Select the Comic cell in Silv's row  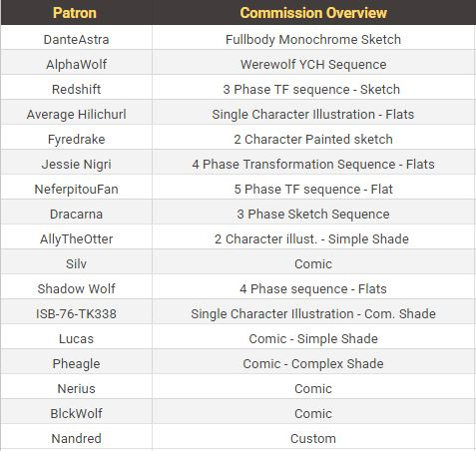click(313, 262)
